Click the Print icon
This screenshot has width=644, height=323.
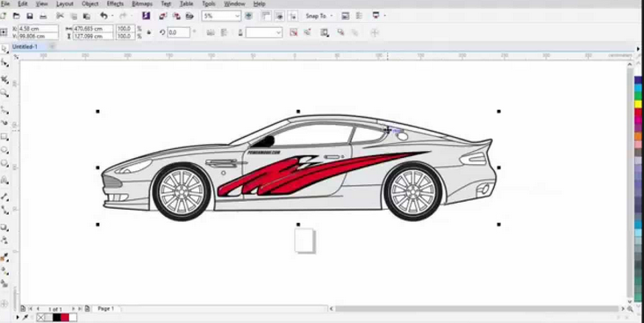coord(43,16)
